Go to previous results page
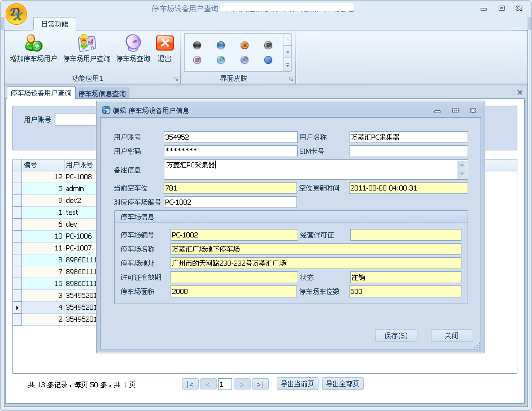 pos(208,384)
